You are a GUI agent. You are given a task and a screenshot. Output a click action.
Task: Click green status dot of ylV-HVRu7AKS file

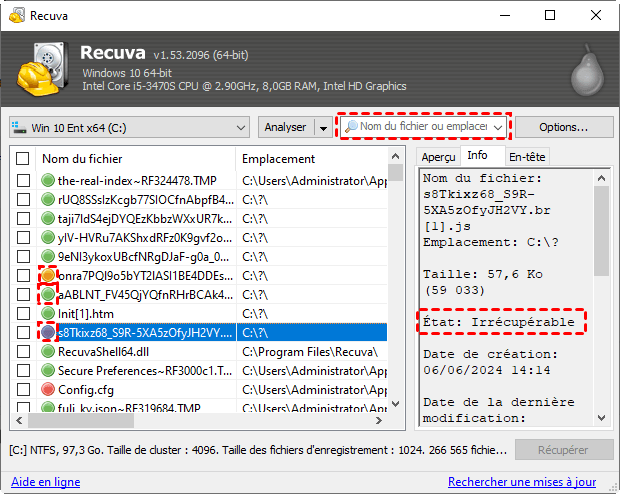tap(48, 237)
